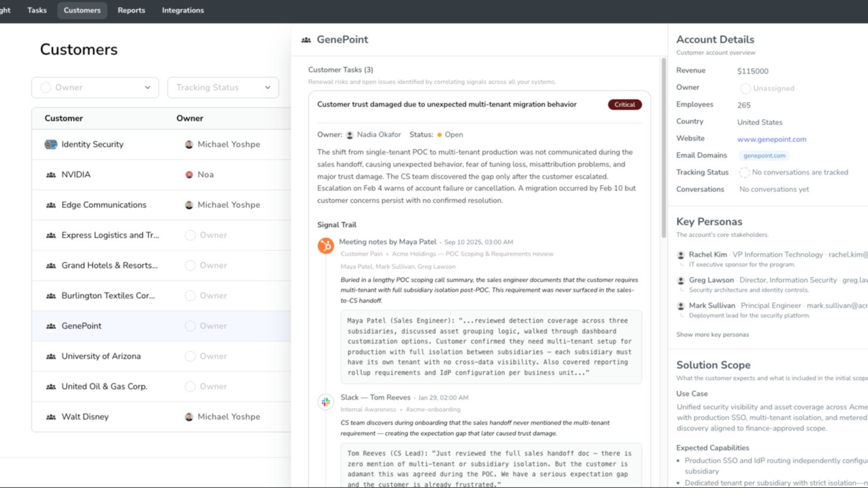868x488 pixels.
Task: Open the Owner filter dropdown
Action: (95, 88)
